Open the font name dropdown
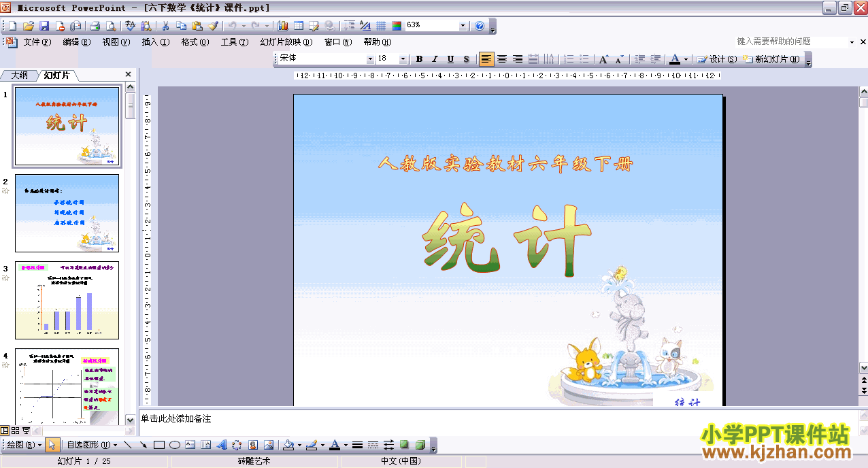 (370, 59)
